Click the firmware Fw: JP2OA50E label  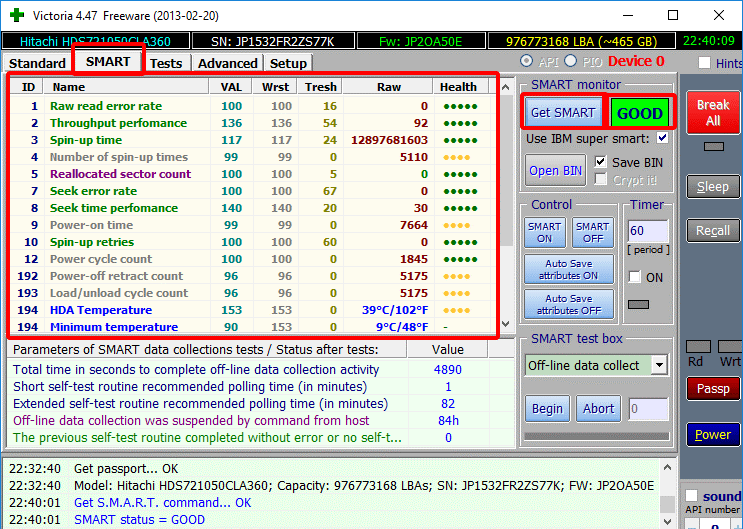(421, 41)
